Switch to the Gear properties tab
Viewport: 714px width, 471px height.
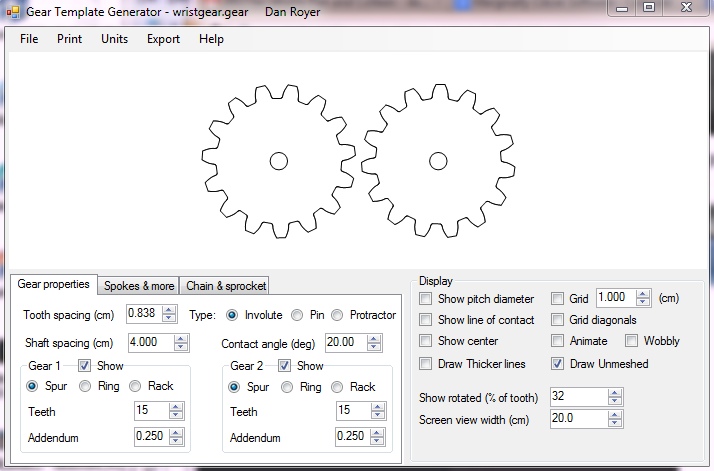tap(53, 284)
